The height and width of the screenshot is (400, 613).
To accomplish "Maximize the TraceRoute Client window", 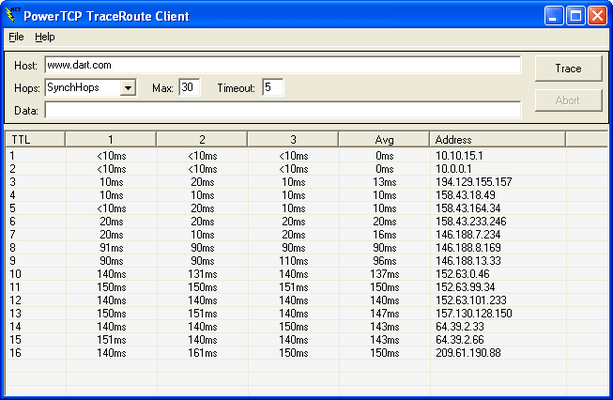I will (576, 16).
